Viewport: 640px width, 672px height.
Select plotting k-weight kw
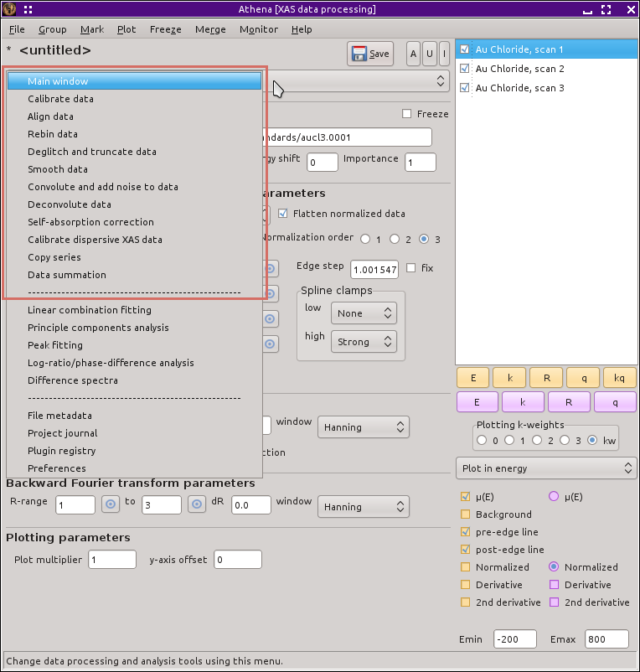click(592, 440)
